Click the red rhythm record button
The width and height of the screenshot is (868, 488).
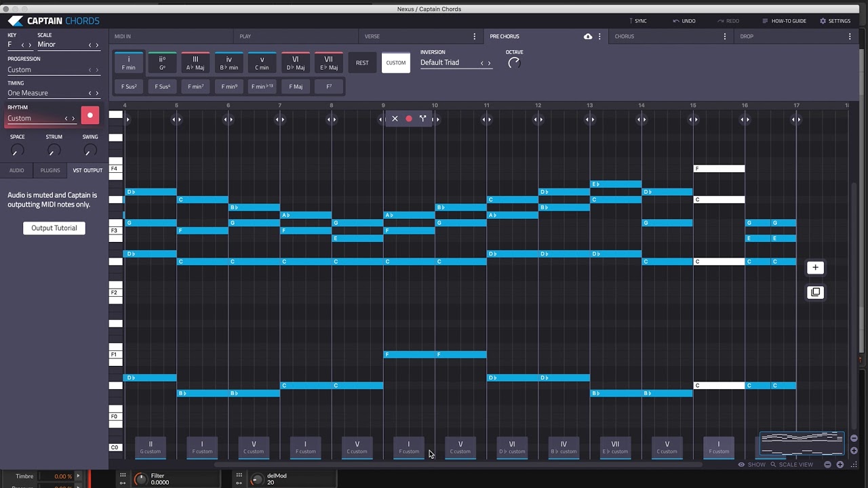(x=90, y=115)
